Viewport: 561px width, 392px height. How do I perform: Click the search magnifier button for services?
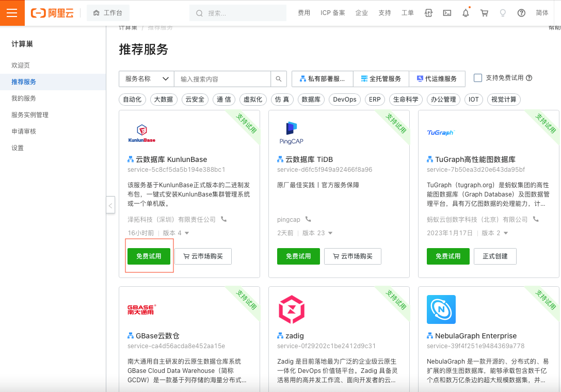click(x=278, y=79)
